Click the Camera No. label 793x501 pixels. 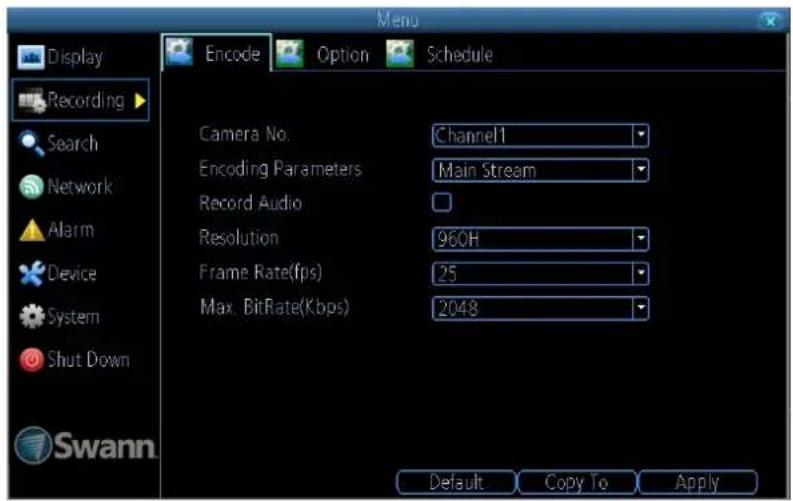pos(244,134)
